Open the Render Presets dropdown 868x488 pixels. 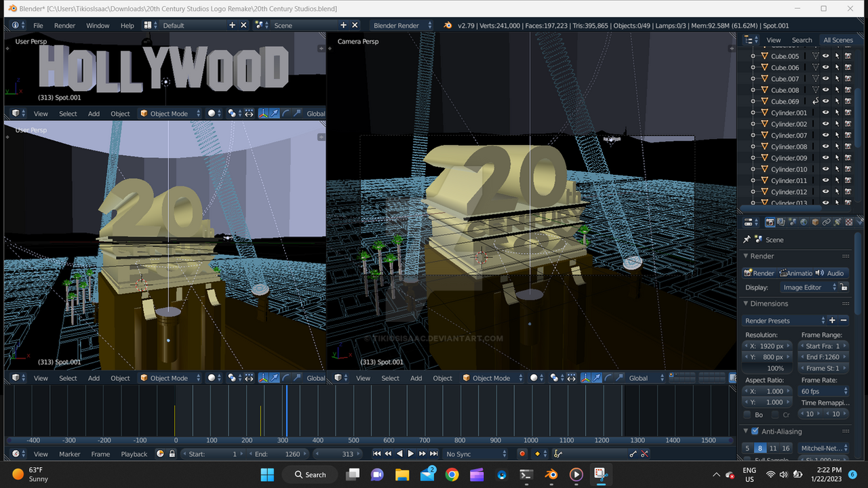point(785,321)
